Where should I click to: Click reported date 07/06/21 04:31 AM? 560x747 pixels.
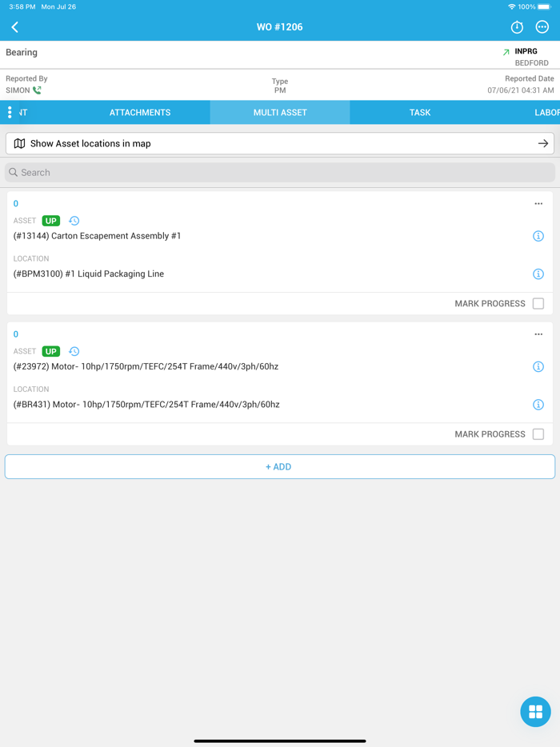click(x=521, y=90)
